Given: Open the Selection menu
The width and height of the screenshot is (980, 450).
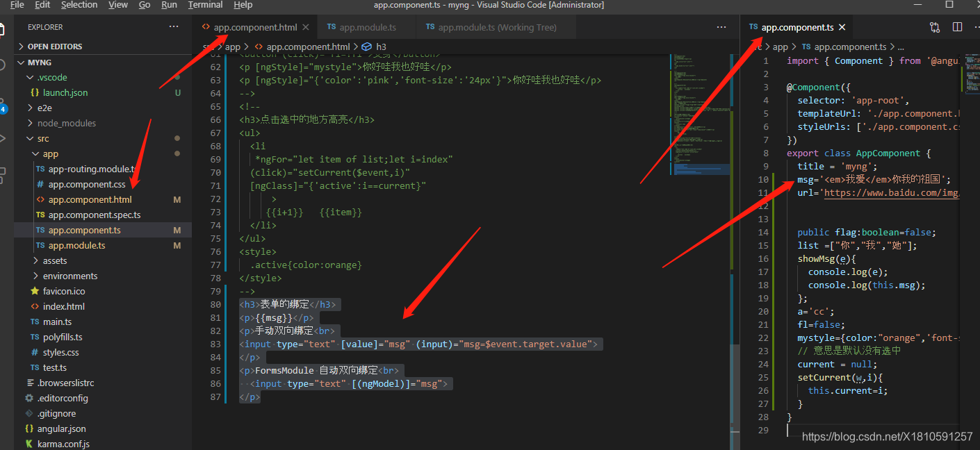Looking at the screenshot, I should 79,5.
